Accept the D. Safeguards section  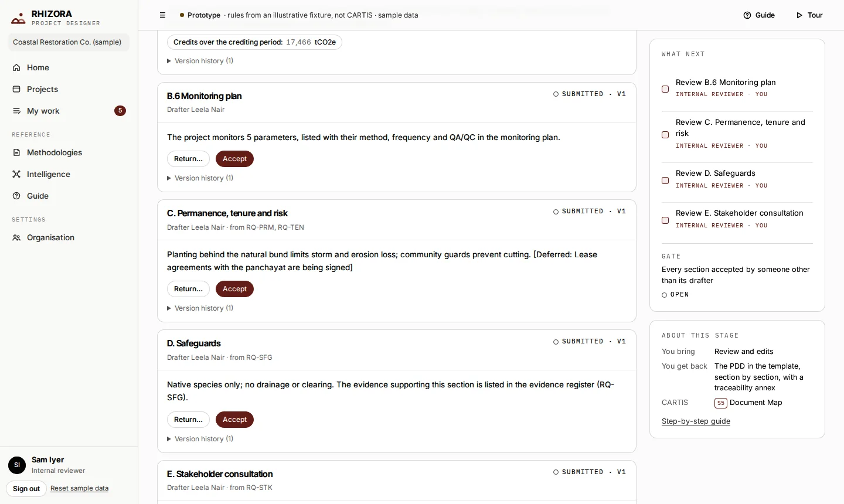pos(234,420)
